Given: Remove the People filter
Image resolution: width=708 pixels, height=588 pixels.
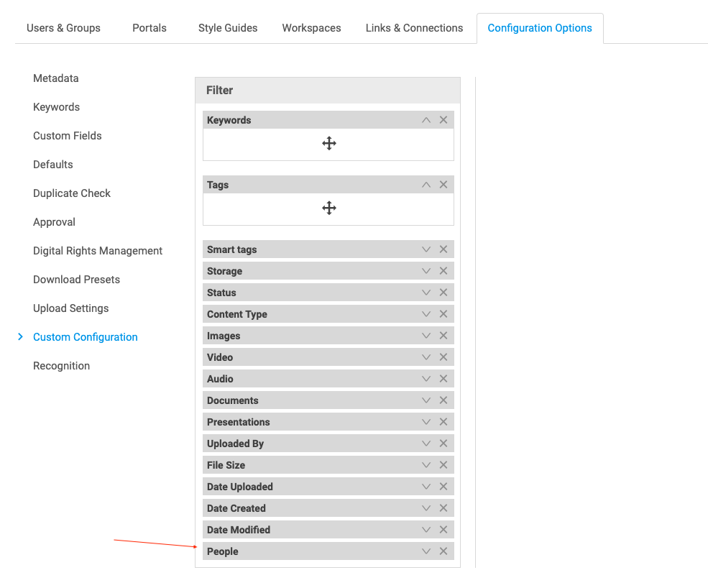Looking at the screenshot, I should point(443,551).
